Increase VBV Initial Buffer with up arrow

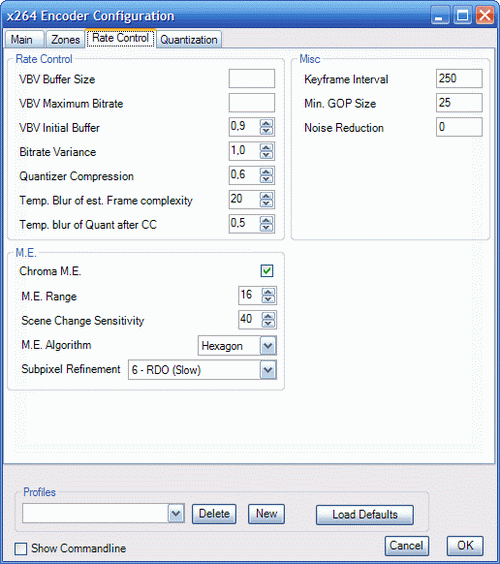click(x=266, y=123)
